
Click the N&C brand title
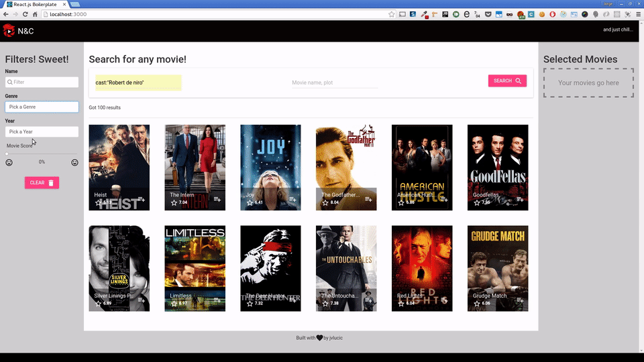(x=26, y=31)
